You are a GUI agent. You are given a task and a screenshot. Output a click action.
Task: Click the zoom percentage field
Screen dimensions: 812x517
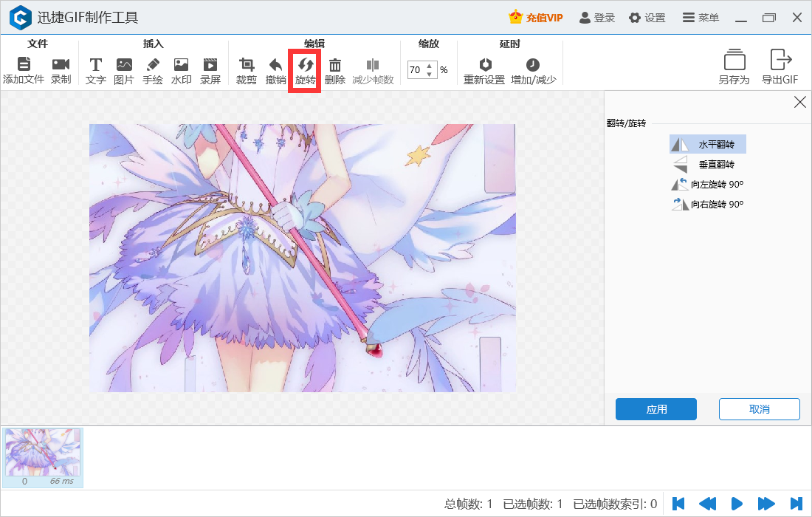pyautogui.click(x=416, y=70)
